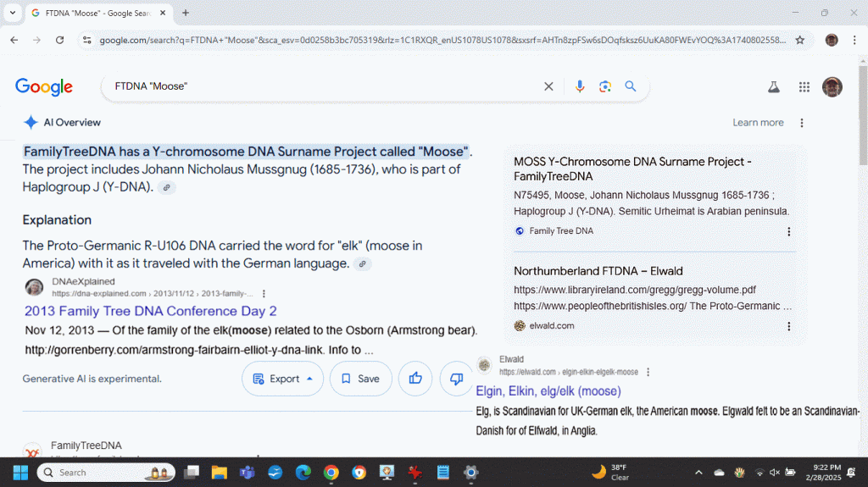Open Chrome profile avatar in the toolbar
Image resolution: width=868 pixels, height=487 pixels.
point(832,40)
